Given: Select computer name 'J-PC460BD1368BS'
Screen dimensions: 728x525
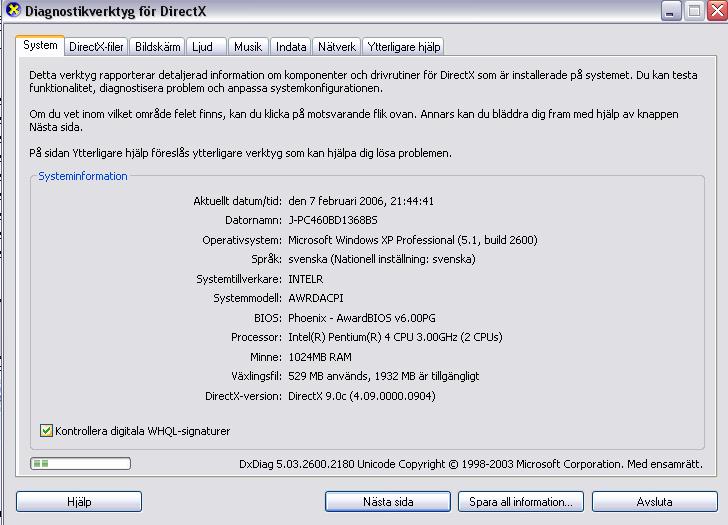Looking at the screenshot, I should pyautogui.click(x=333, y=220).
